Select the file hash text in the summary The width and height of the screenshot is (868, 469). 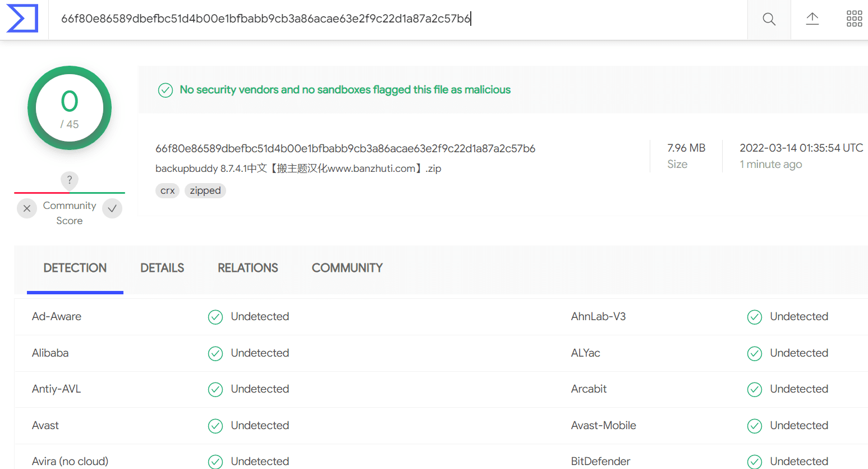345,148
